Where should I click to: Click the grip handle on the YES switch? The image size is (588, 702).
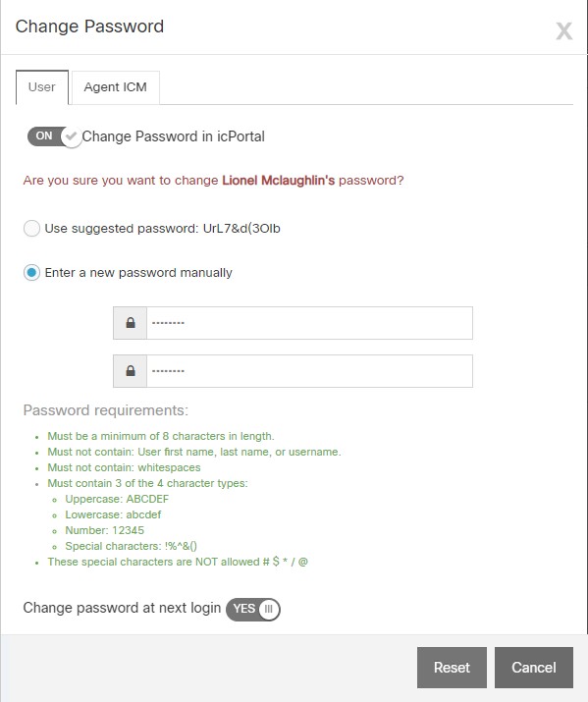[269, 610]
